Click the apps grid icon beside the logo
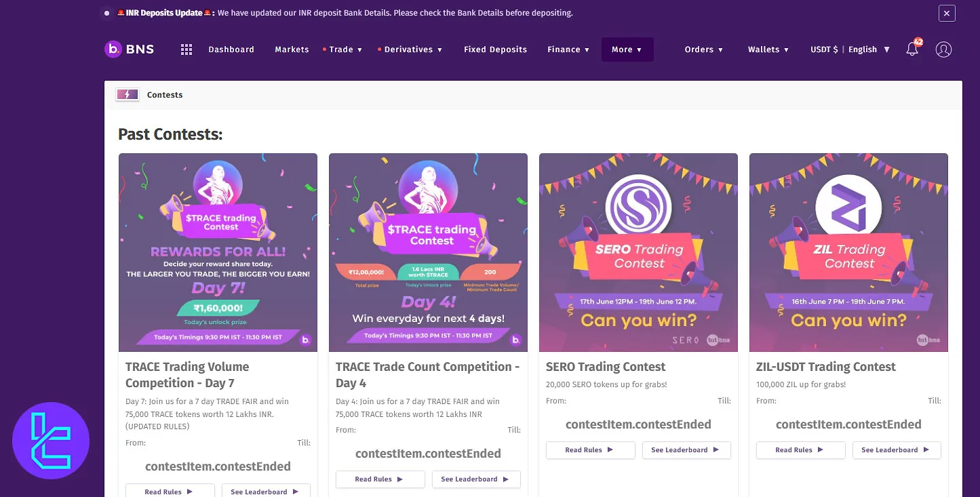This screenshot has width=980, height=497. click(186, 49)
